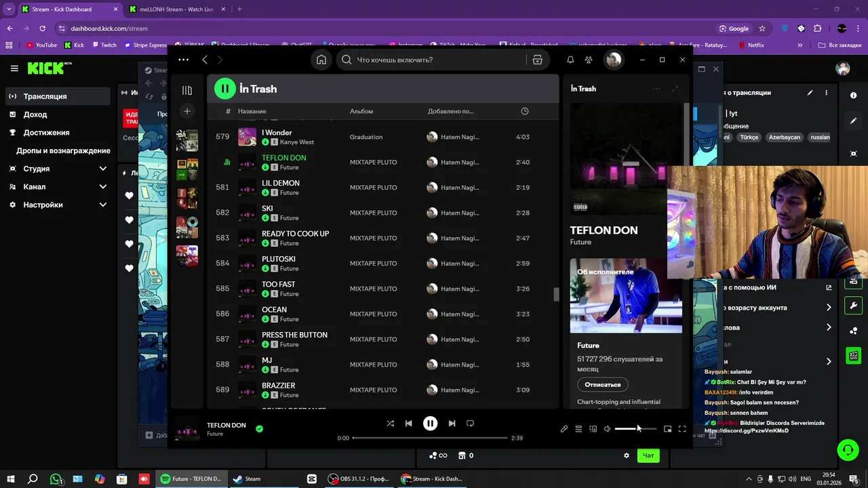Open the Доход menu in Kick sidebar
This screenshot has width=868, height=488.
57,115
